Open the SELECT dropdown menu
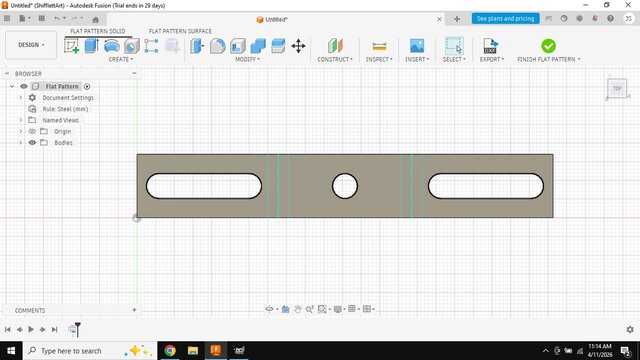This screenshot has height=360, width=640. point(454,60)
